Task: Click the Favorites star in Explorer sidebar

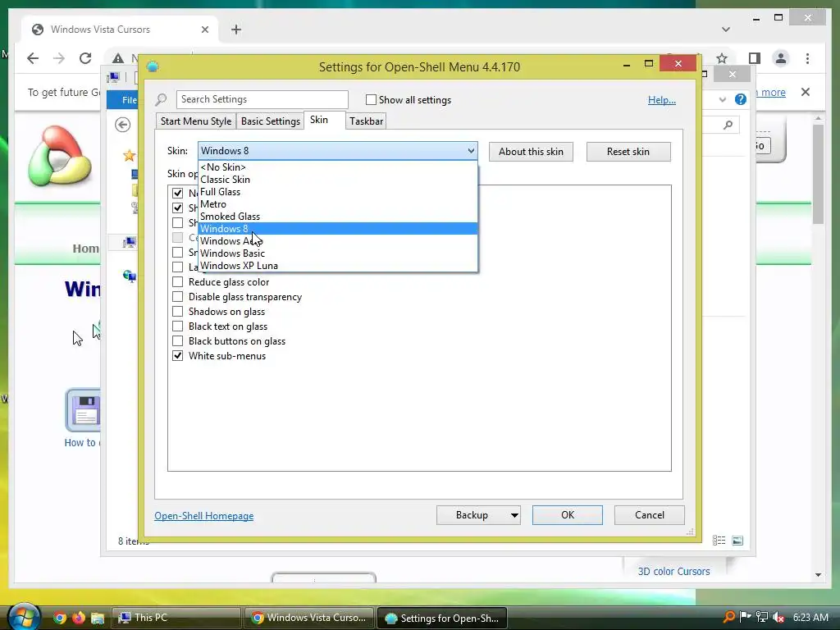Action: (129, 156)
